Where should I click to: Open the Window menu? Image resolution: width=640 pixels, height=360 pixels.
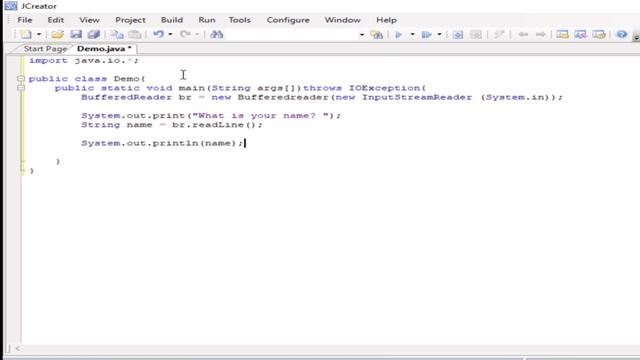[342, 20]
